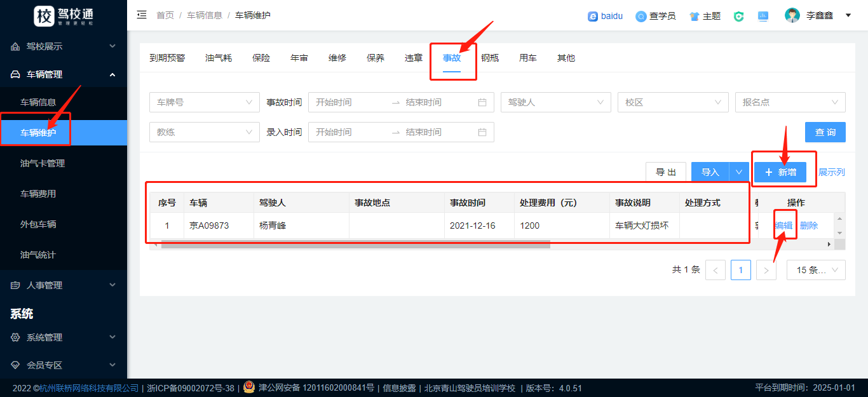Click the table horizontal scrollbar thumb
Viewport: 868px width, 397px height.
tap(355, 244)
